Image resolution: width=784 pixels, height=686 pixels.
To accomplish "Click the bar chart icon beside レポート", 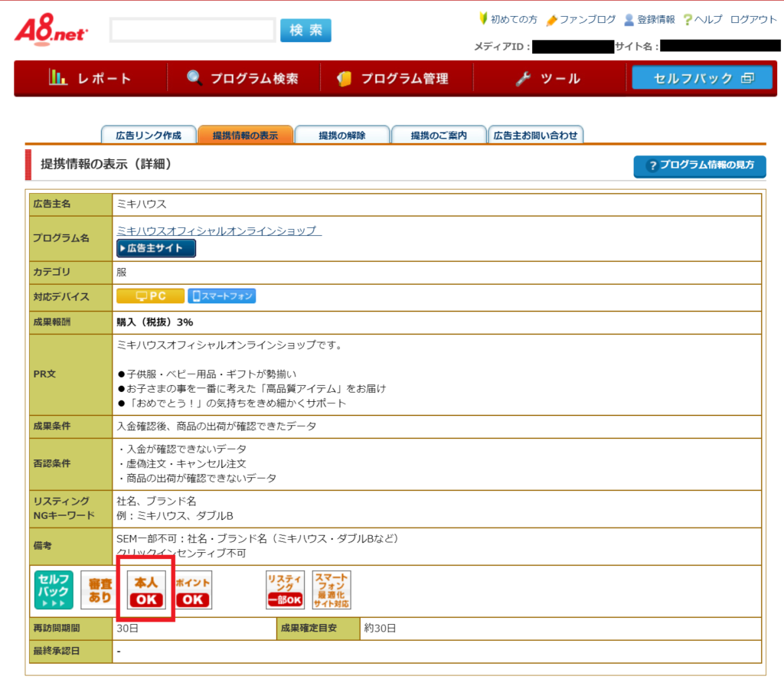I will (58, 77).
